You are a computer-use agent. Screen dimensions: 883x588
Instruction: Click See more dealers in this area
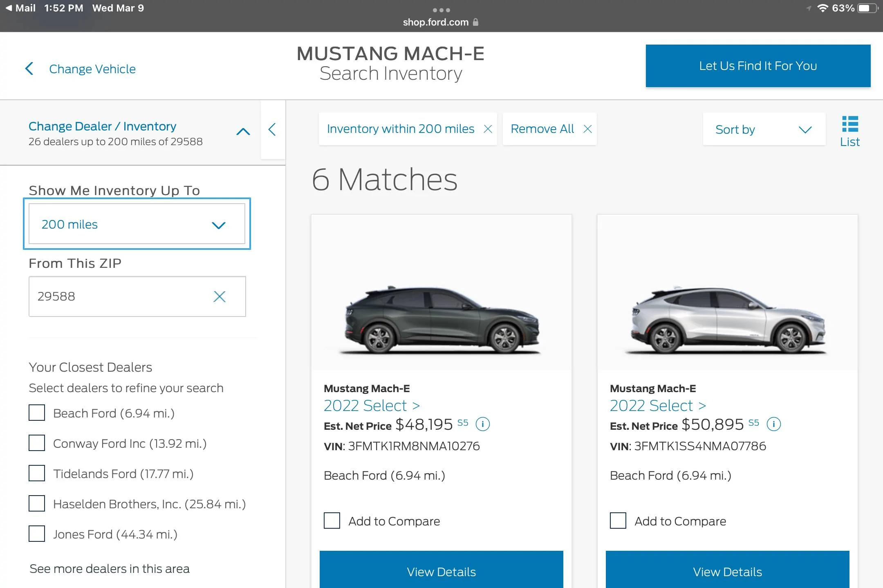point(110,569)
